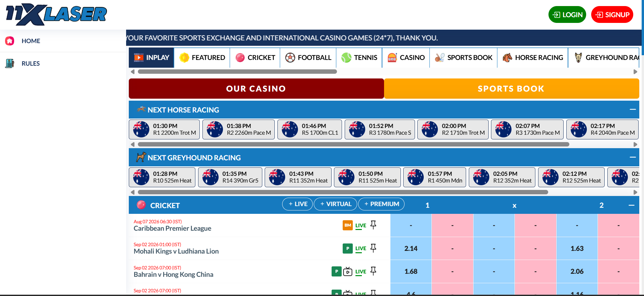
Task: Click BM icon on Caribbean Premier League
Action: pos(348,225)
